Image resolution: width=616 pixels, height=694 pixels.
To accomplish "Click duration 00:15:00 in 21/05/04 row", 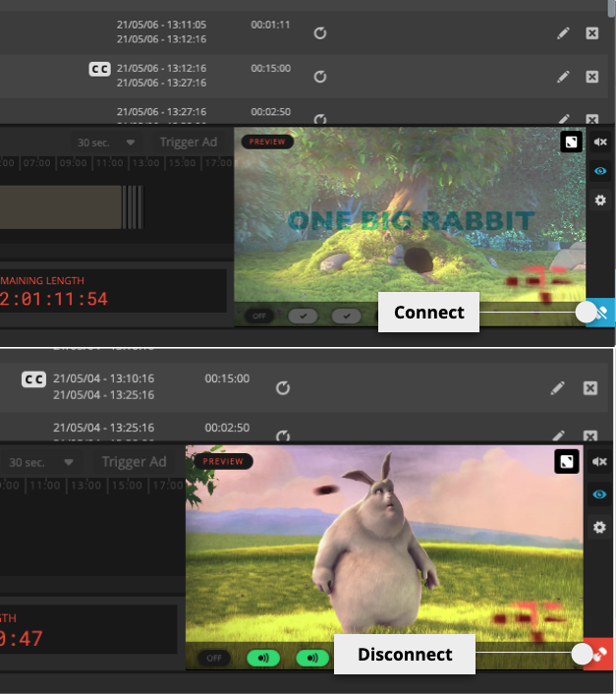I will click(227, 378).
